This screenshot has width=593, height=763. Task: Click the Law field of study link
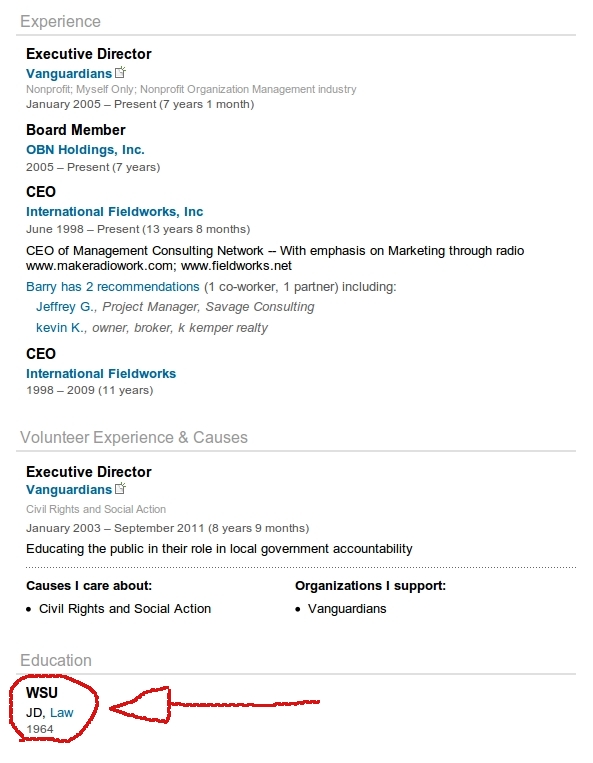coord(62,712)
